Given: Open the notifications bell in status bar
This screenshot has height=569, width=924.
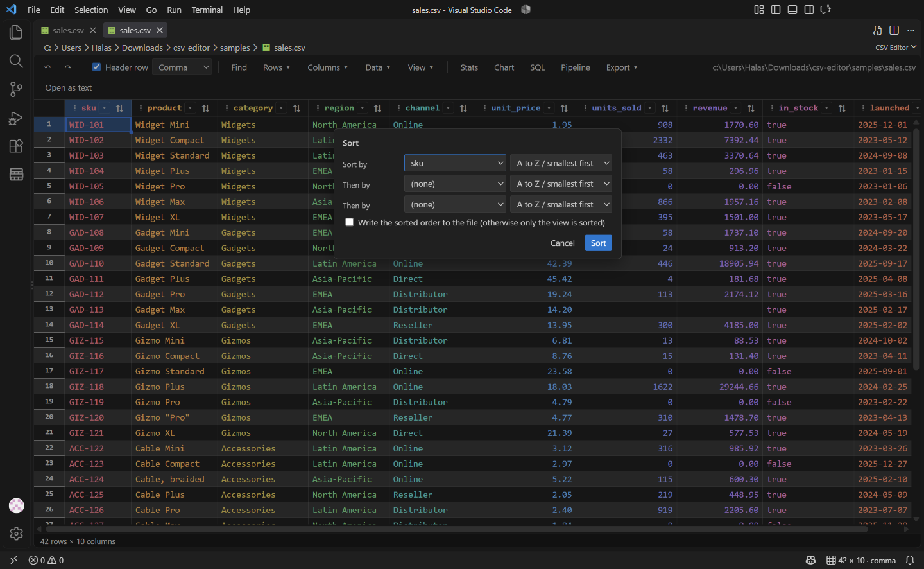Looking at the screenshot, I should coord(910,560).
